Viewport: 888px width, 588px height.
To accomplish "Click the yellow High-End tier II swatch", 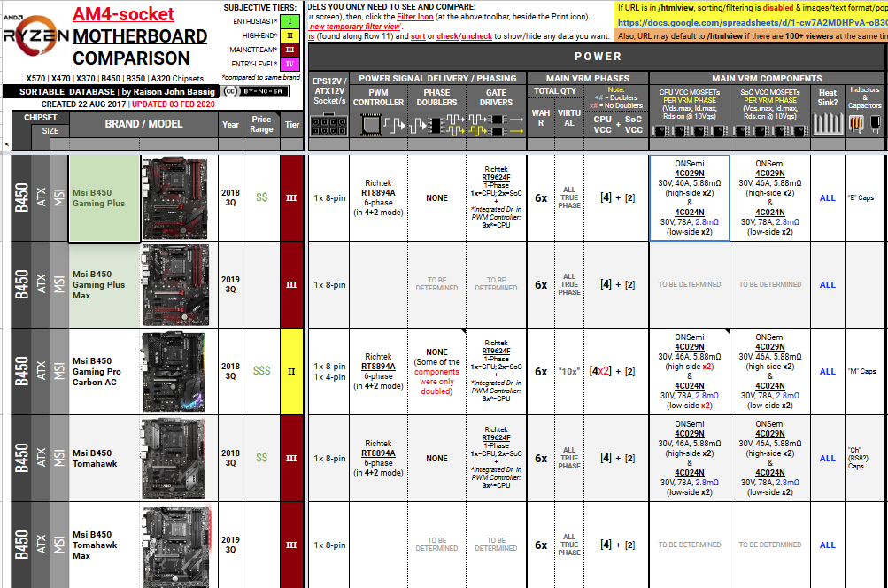I will [x=290, y=35].
